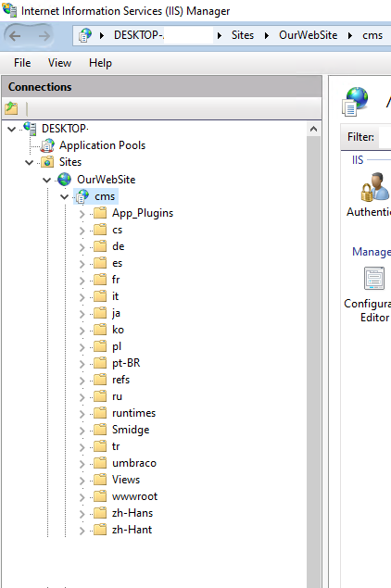Select the ko folder label
This screenshot has width=391, height=588.
click(118, 330)
